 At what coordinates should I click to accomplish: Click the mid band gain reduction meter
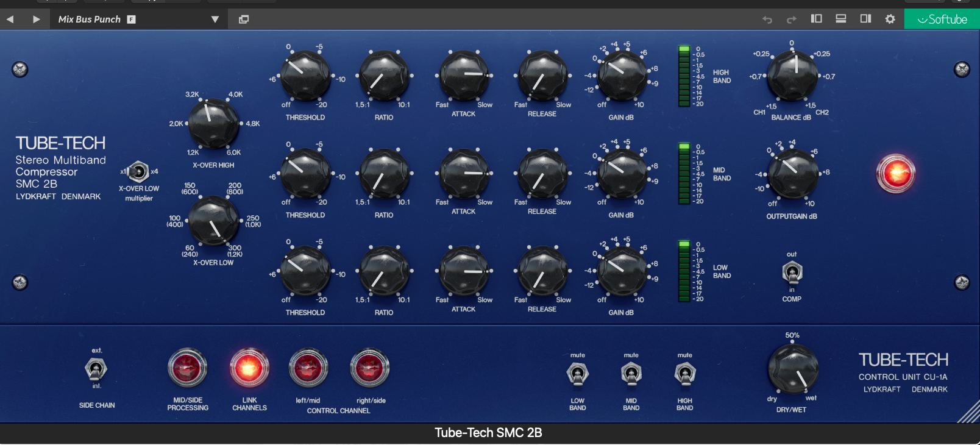684,174
